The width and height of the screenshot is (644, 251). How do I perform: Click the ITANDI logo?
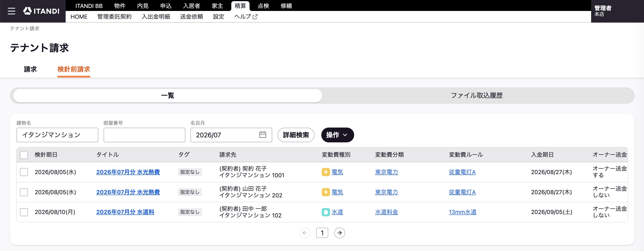pyautogui.click(x=41, y=11)
